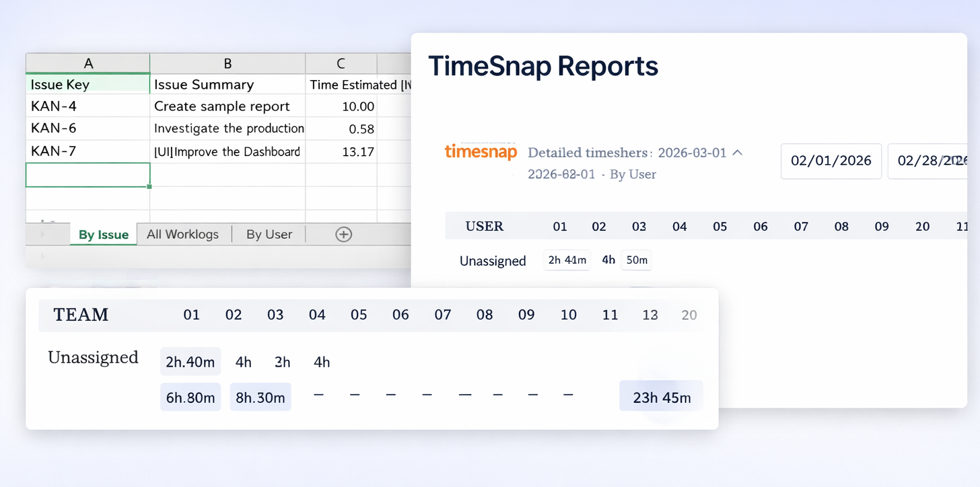The width and height of the screenshot is (980, 487).
Task: Open the All Worklogs sheet tab
Action: tap(182, 234)
